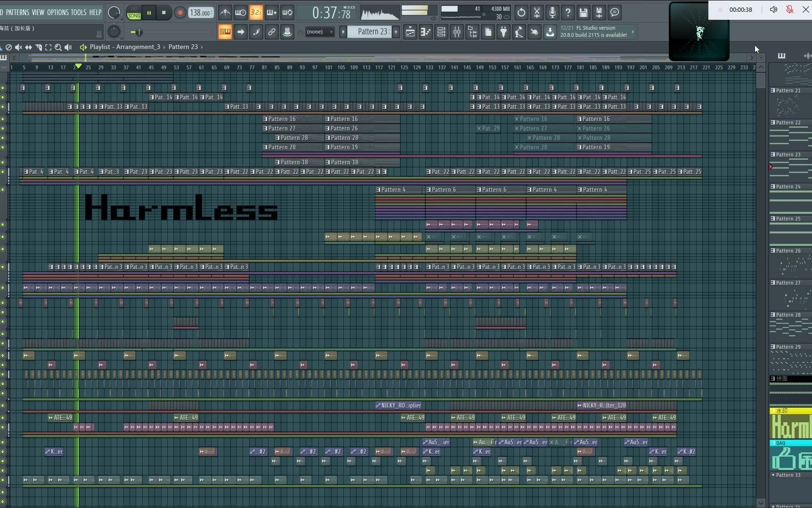Click the 0:37:78 time display
The width and height of the screenshot is (812, 508).
[x=332, y=13]
